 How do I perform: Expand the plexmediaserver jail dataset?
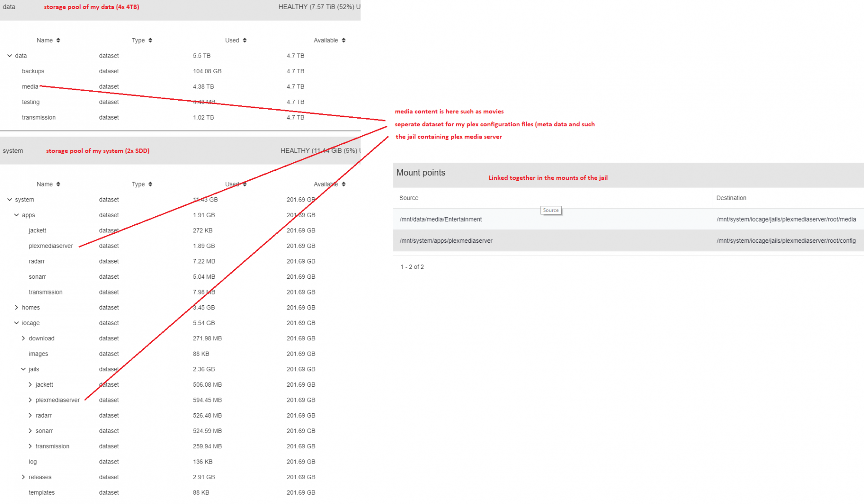(x=30, y=400)
